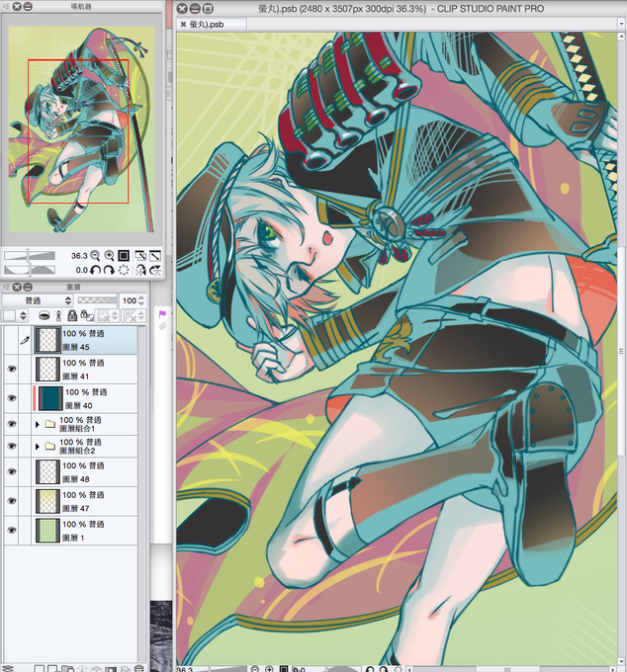The width and height of the screenshot is (627, 672).
Task: Switch to the 螢丸).psb canvas tab
Action: coord(213,25)
